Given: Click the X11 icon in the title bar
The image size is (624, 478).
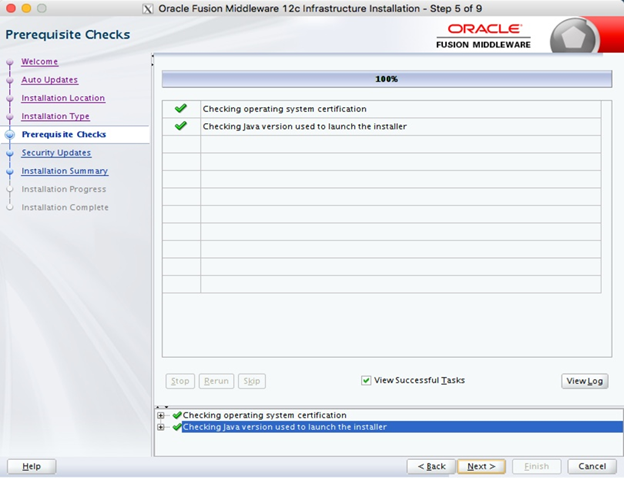Looking at the screenshot, I should pos(148,8).
